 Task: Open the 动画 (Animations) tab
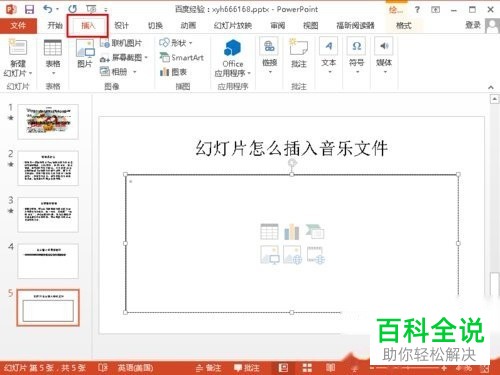coord(188,25)
